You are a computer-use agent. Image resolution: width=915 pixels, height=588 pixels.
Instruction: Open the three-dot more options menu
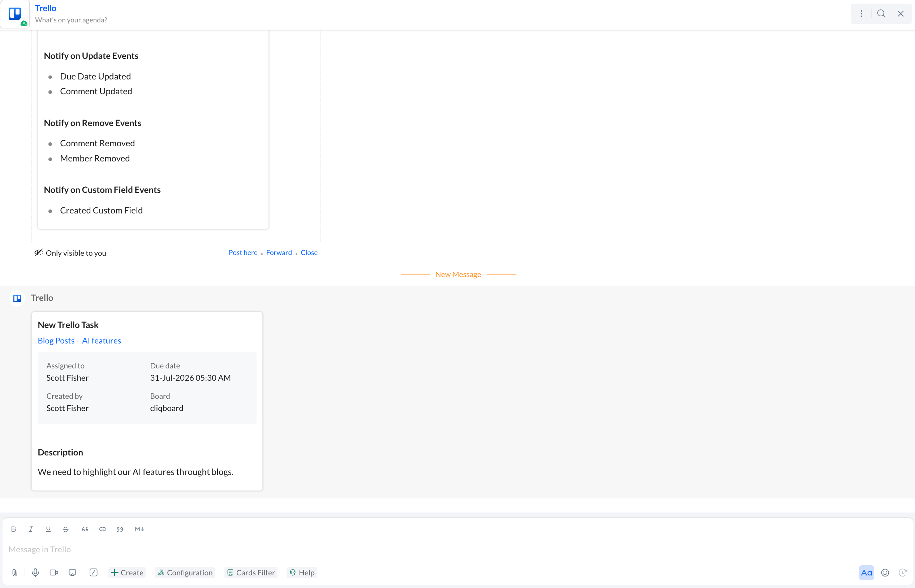pos(861,14)
